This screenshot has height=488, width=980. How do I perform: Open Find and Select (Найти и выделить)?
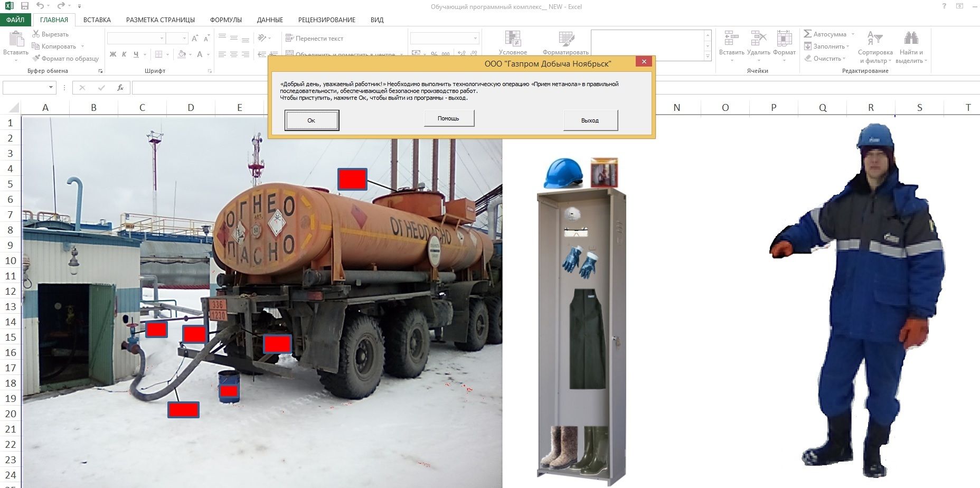[911, 46]
